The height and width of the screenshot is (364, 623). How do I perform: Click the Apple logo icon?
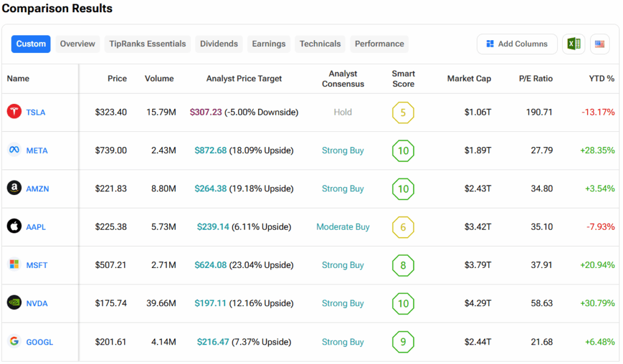(14, 227)
